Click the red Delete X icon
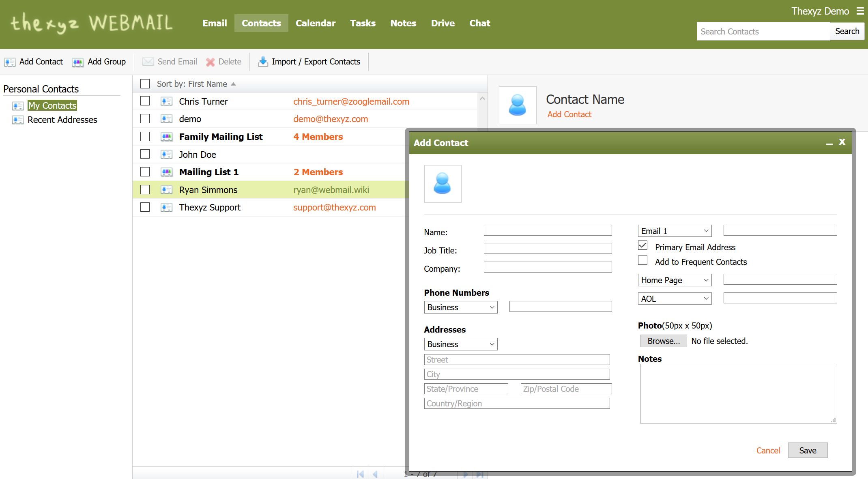The height and width of the screenshot is (479, 868). pos(210,61)
